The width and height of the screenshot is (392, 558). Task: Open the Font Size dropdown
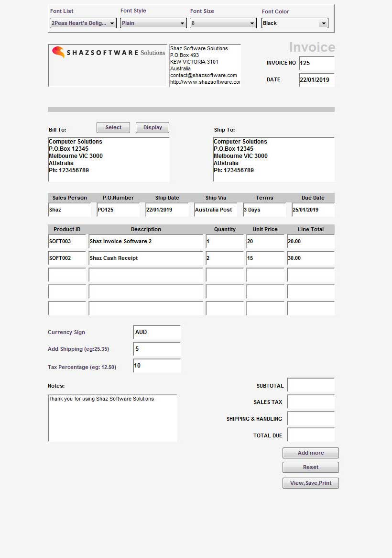point(223,23)
